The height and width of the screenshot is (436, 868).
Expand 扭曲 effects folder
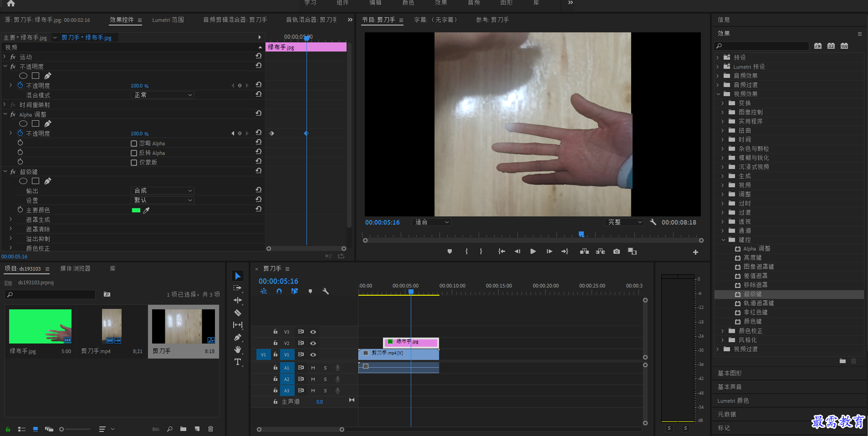pyautogui.click(x=723, y=130)
